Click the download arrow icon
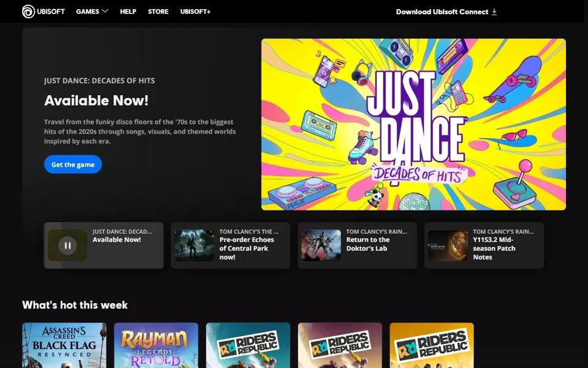Screen dimensions: 588x368 494,12
